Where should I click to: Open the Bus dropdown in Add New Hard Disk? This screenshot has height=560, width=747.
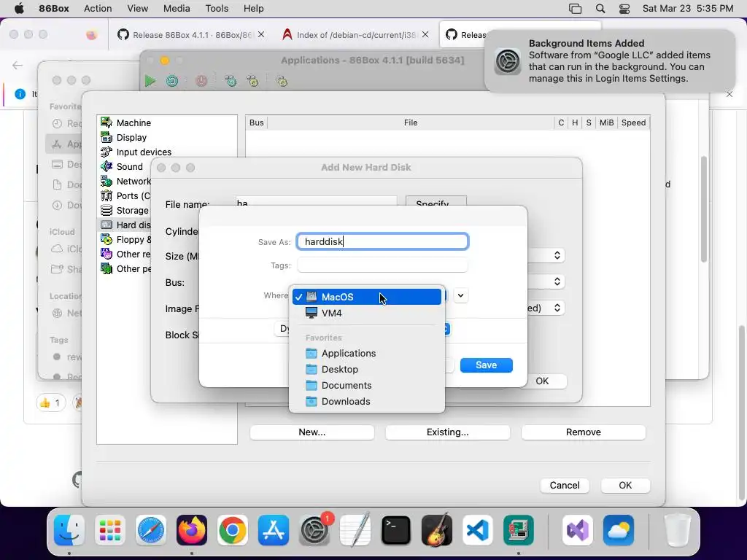tap(557, 282)
